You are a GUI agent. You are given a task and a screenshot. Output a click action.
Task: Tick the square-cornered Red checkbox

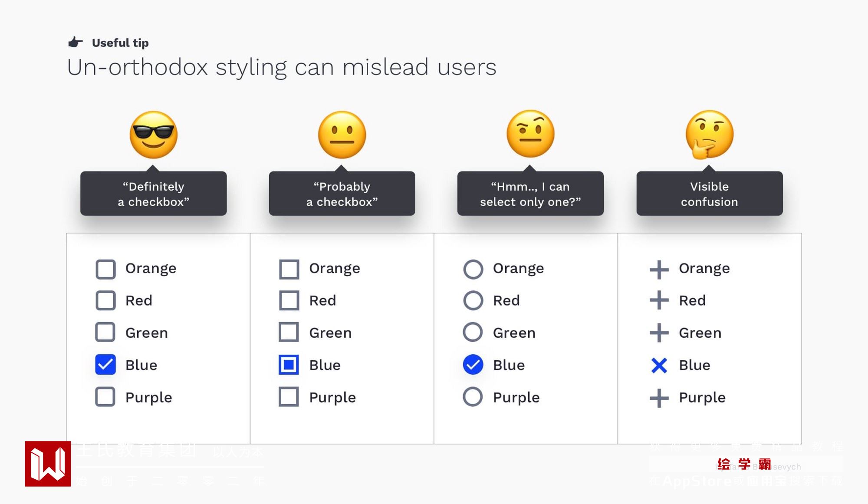coord(289,300)
